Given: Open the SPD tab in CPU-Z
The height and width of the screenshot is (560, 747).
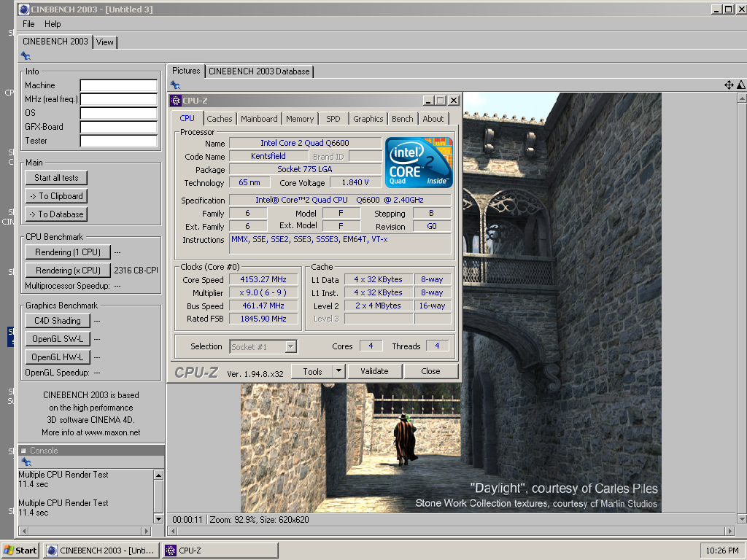Looking at the screenshot, I should coord(333,119).
